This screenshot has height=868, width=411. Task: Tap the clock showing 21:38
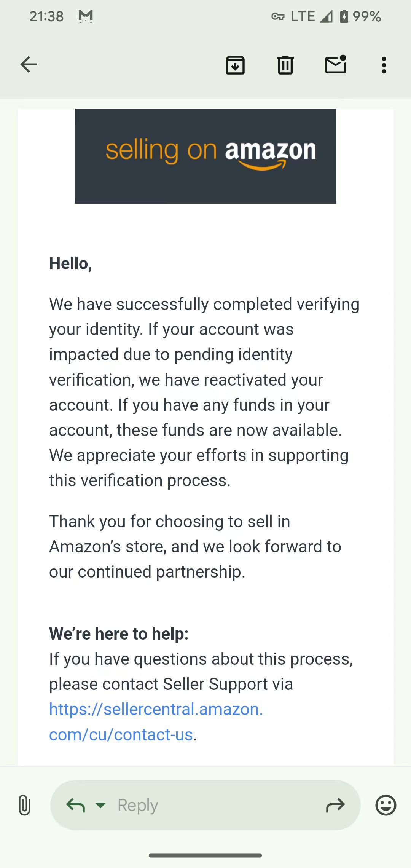coord(46,16)
